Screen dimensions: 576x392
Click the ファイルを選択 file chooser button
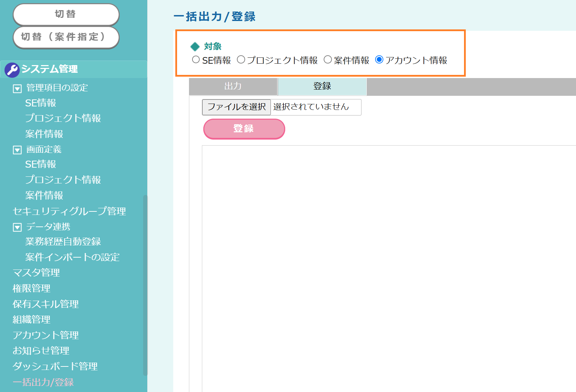[x=237, y=107]
